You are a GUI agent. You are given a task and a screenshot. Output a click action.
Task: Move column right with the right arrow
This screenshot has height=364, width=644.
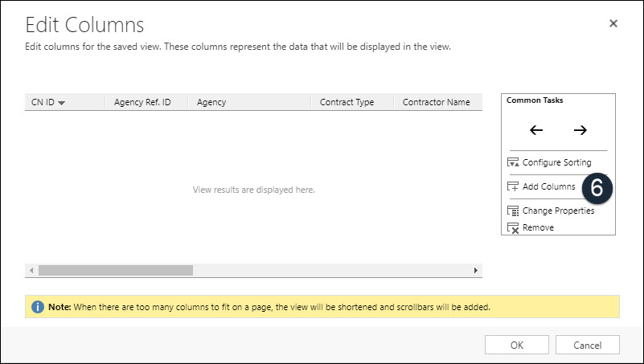[580, 130]
